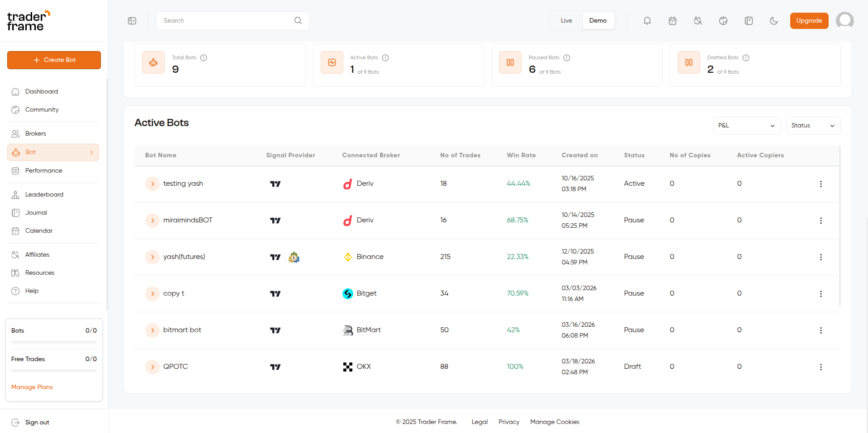This screenshot has height=433, width=868.
Task: Click the Create Bot button
Action: click(x=54, y=60)
